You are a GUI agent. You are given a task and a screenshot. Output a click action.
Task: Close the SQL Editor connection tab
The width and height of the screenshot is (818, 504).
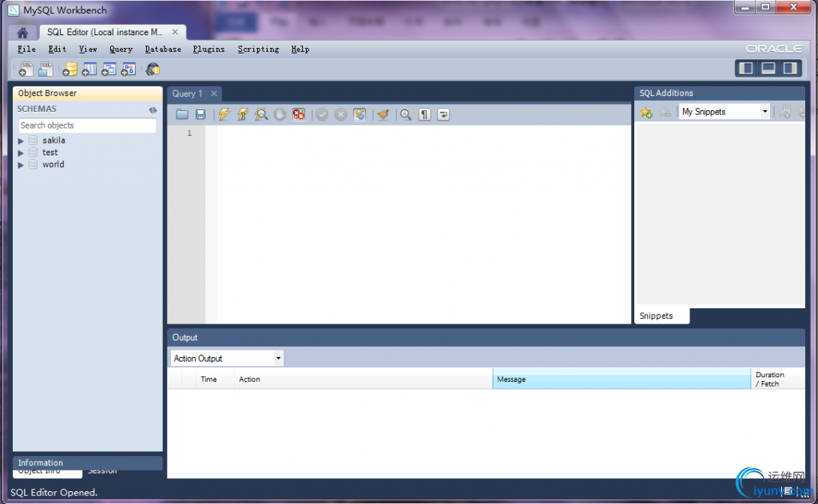coord(175,32)
